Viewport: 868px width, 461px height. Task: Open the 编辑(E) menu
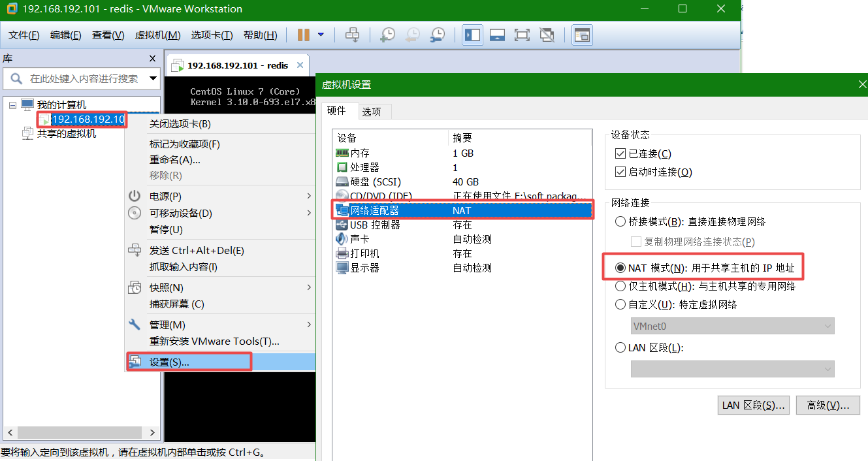click(x=66, y=35)
